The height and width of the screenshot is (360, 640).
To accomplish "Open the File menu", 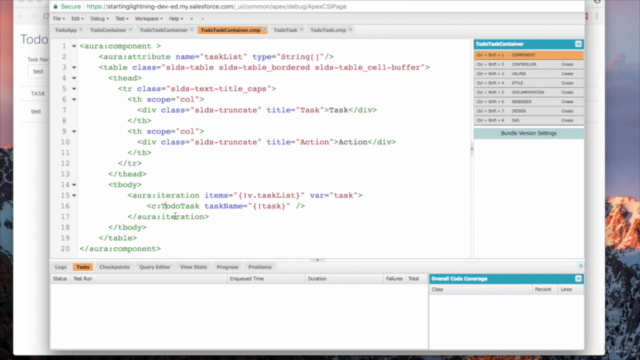I will tap(58, 19).
